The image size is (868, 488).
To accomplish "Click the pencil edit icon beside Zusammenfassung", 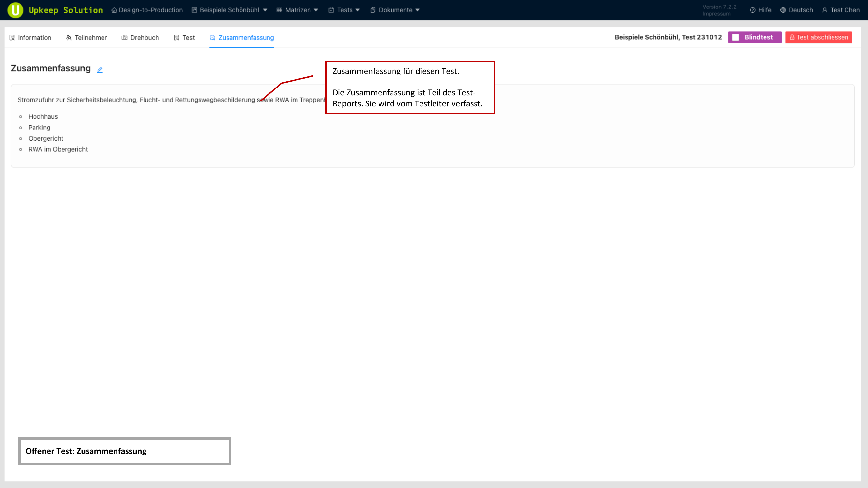I will coord(100,70).
